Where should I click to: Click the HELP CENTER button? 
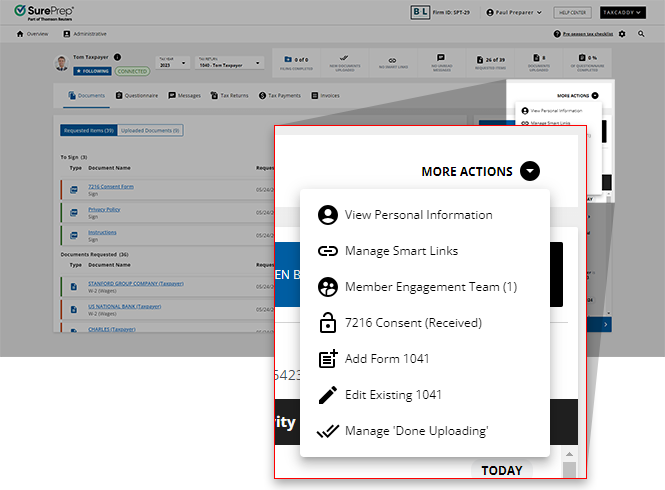(x=572, y=12)
